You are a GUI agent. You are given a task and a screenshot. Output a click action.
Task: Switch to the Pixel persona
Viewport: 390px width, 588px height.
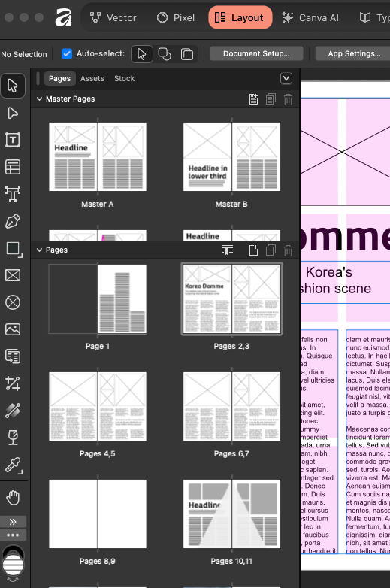pos(176,17)
